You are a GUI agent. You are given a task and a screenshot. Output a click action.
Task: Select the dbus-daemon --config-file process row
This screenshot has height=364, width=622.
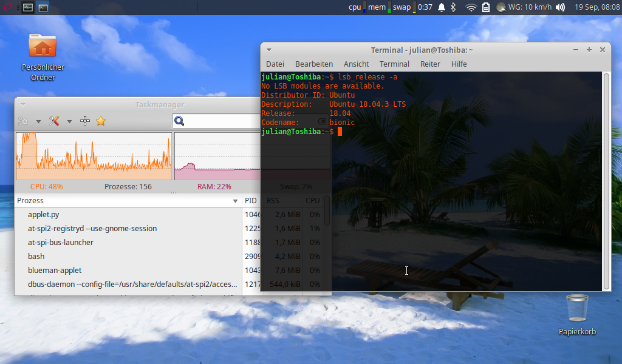169,284
